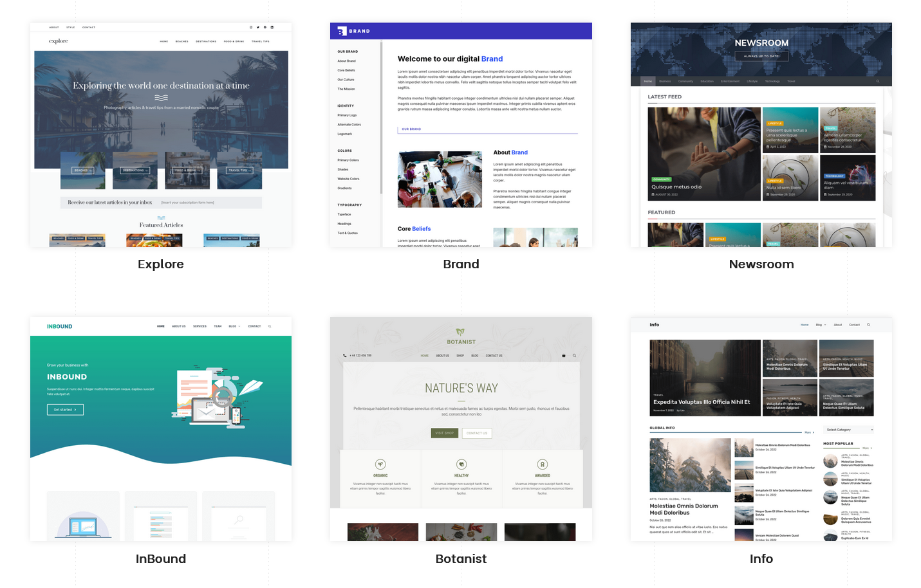Expand the Blog menu in InBound navigation
Screen dimensions: 921x588
point(234,326)
